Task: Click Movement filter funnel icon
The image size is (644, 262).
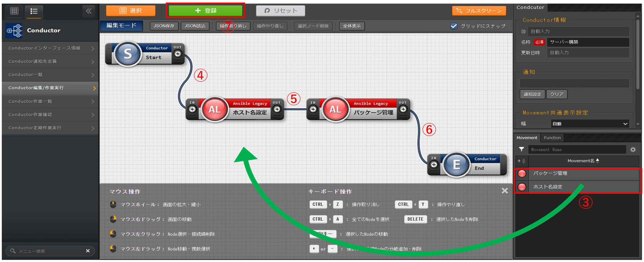Action: pyautogui.click(x=521, y=149)
